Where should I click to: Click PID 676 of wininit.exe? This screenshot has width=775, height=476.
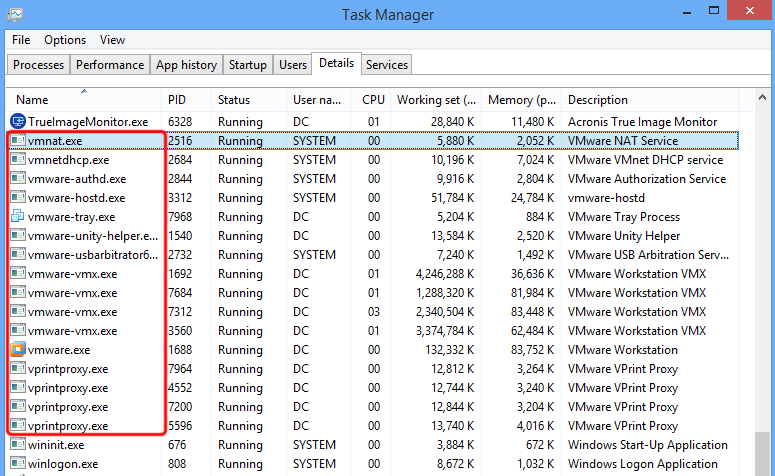point(177,445)
